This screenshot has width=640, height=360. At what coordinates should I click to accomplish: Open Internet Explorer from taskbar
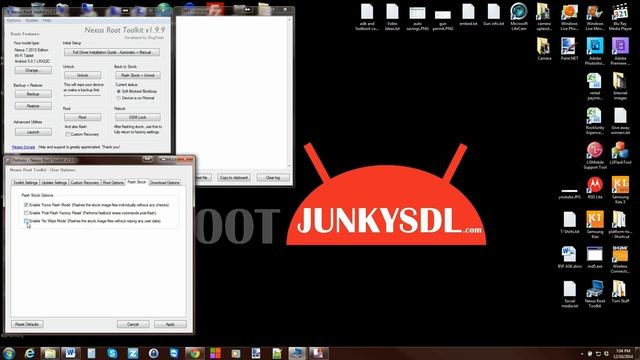(x=29, y=353)
